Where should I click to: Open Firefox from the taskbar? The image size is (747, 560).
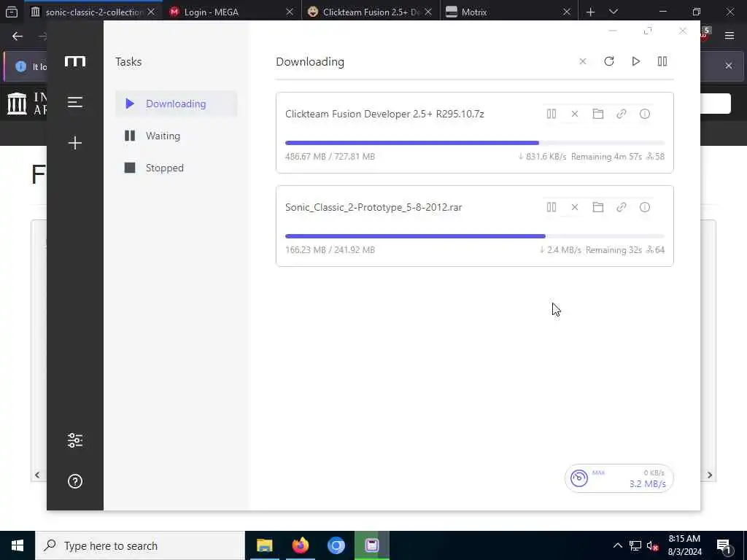pos(300,545)
